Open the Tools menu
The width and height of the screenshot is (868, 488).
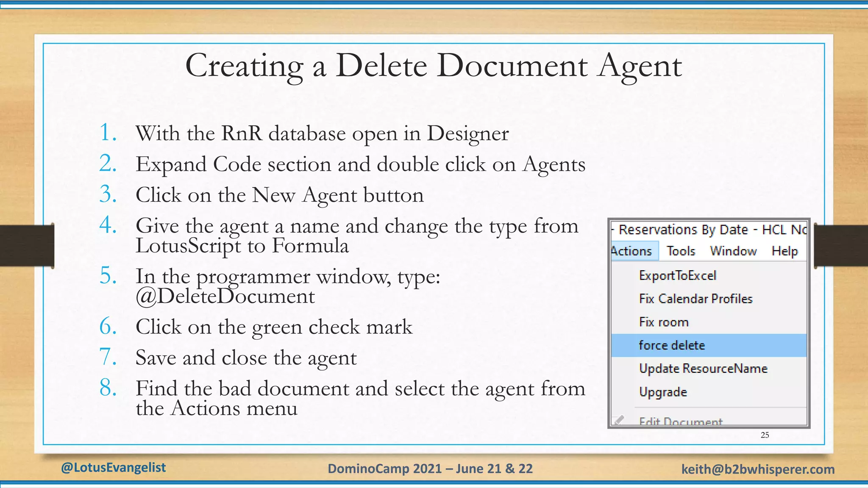[681, 251]
